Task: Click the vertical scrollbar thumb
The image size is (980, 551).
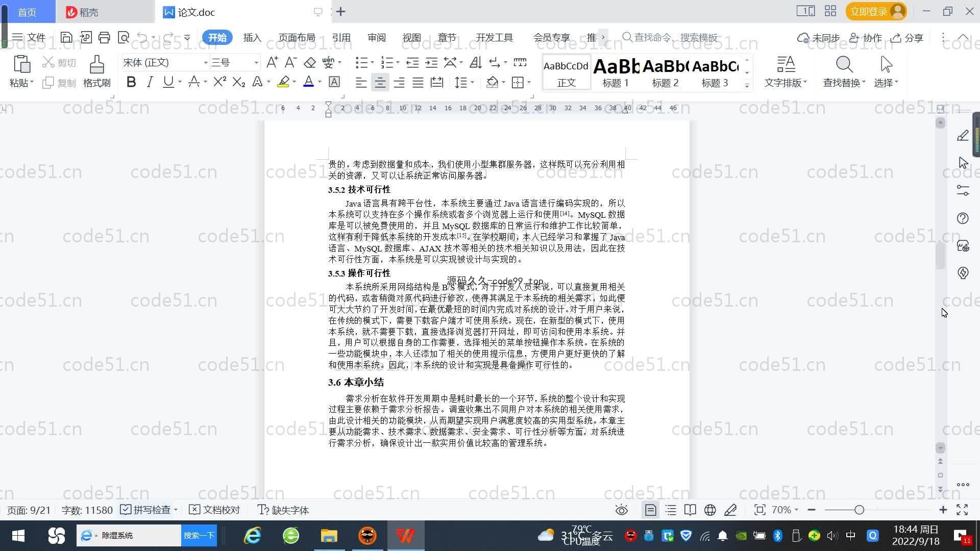Action: 940,256
